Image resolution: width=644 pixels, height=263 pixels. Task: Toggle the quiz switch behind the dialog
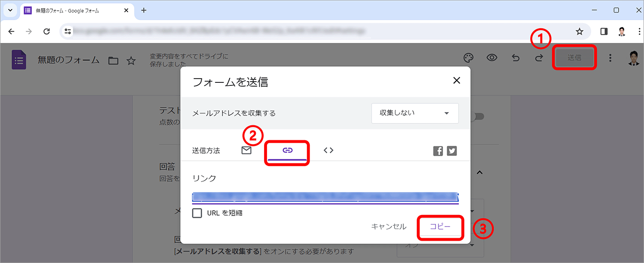point(478,116)
